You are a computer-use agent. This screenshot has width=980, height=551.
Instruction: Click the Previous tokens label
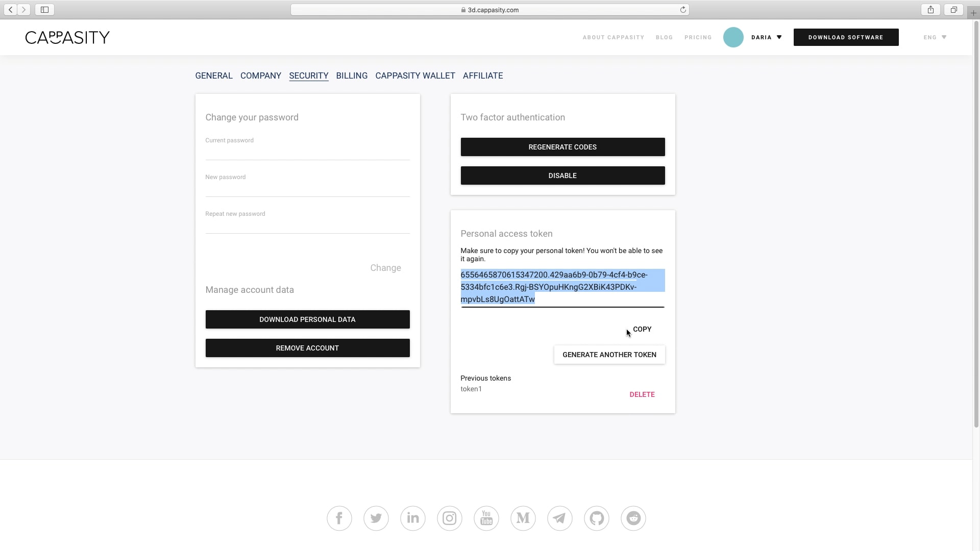485,378
